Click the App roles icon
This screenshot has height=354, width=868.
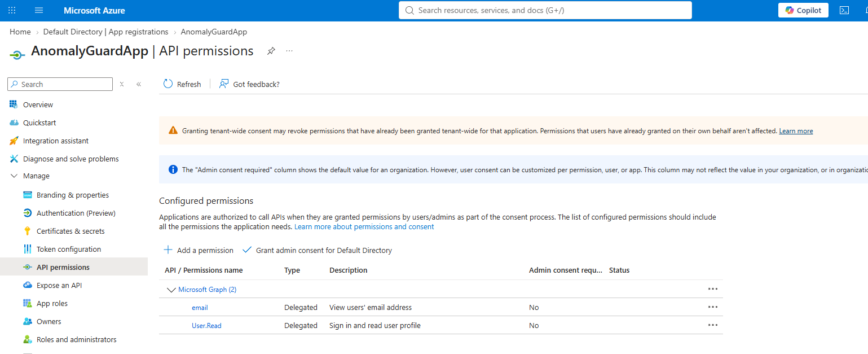28,303
